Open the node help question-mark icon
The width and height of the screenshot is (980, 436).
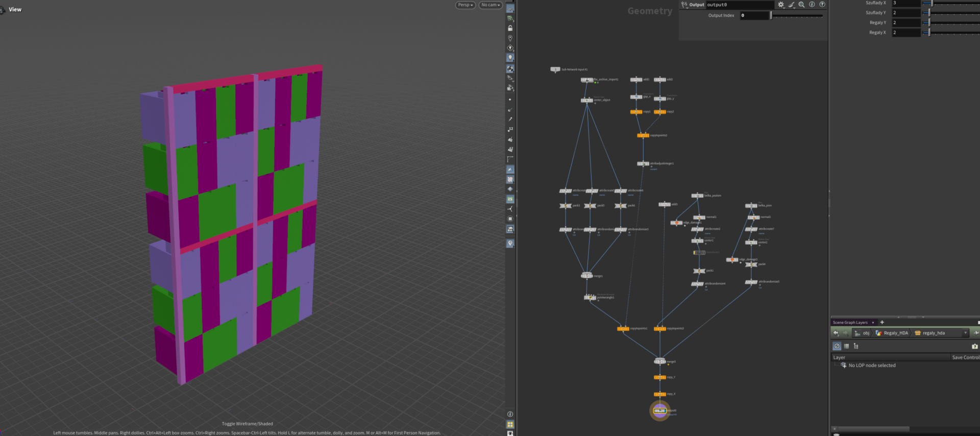822,5
